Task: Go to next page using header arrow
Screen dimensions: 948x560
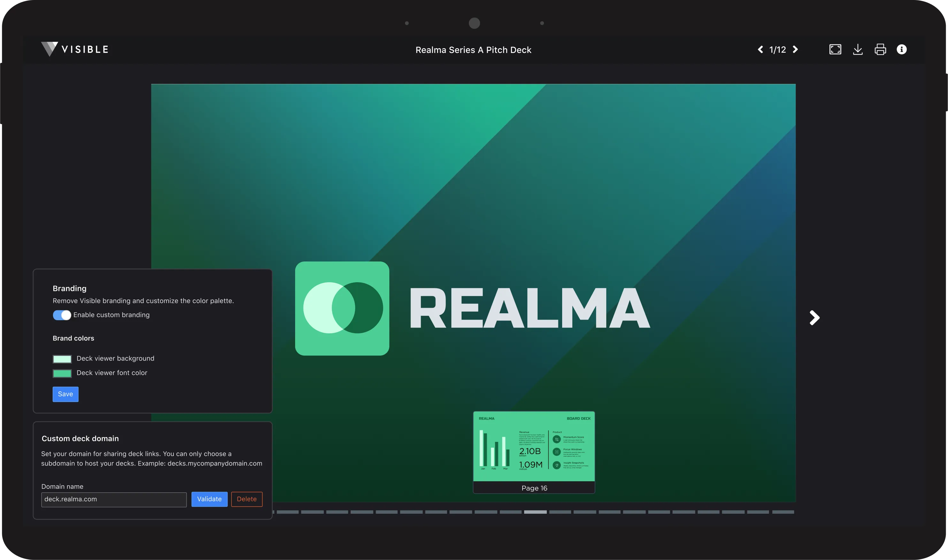Action: (795, 49)
